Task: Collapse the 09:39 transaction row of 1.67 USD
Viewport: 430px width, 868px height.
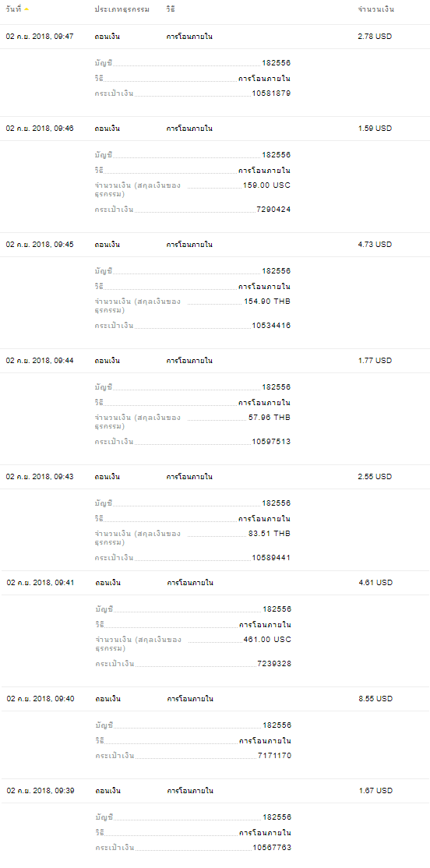Action: [215, 791]
